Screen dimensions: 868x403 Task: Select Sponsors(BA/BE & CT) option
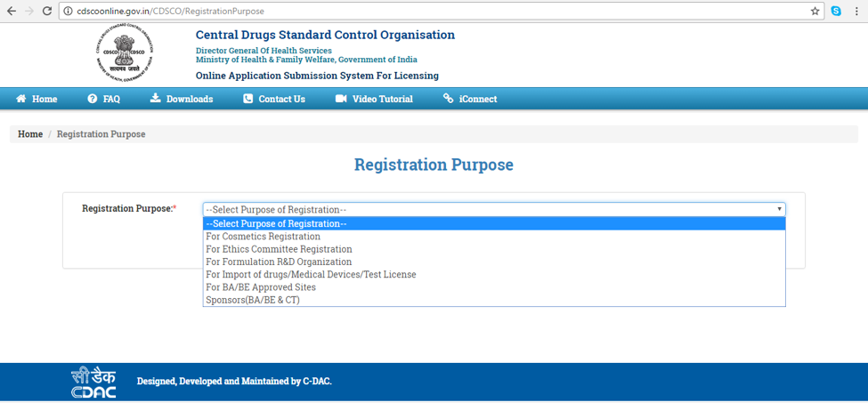tap(253, 300)
